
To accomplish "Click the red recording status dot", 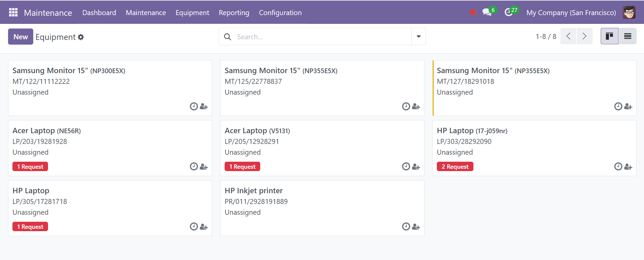I will 473,12.
